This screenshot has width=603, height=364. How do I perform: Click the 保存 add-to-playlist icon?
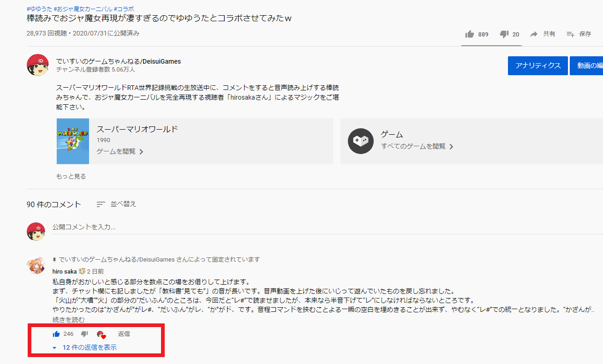(571, 34)
